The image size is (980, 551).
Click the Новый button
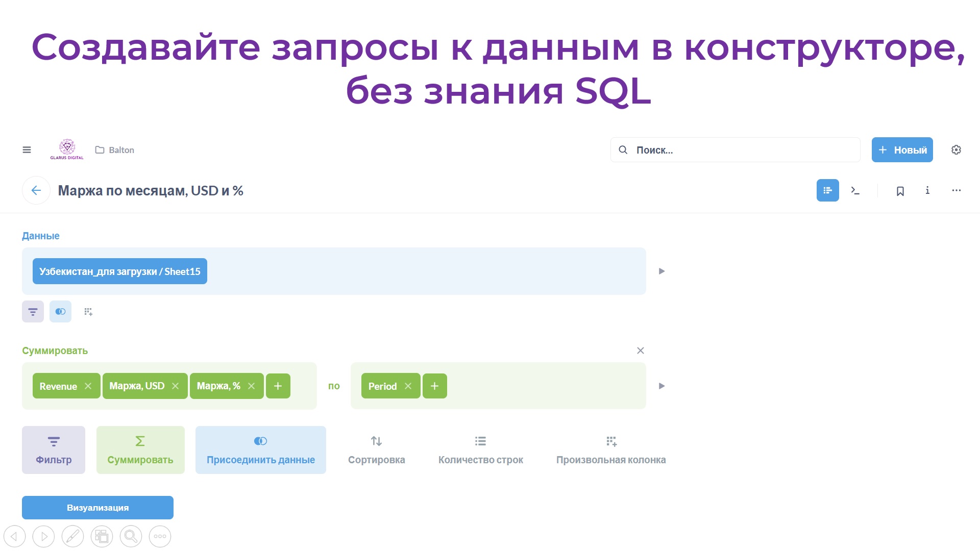click(x=902, y=150)
